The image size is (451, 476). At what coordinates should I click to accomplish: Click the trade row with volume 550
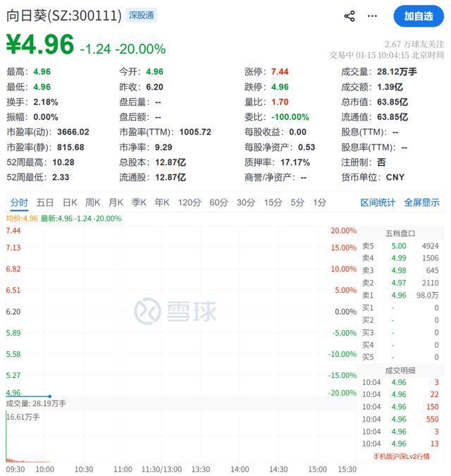(400, 419)
